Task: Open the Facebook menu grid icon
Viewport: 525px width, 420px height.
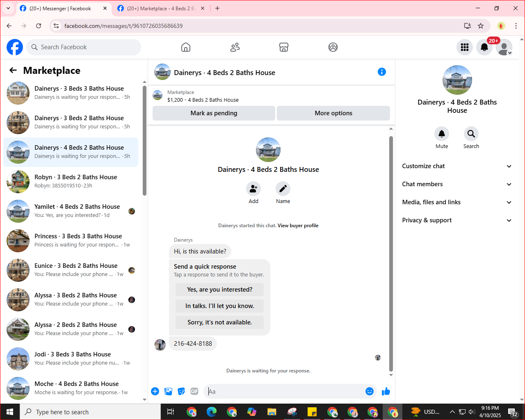Action: click(x=465, y=47)
